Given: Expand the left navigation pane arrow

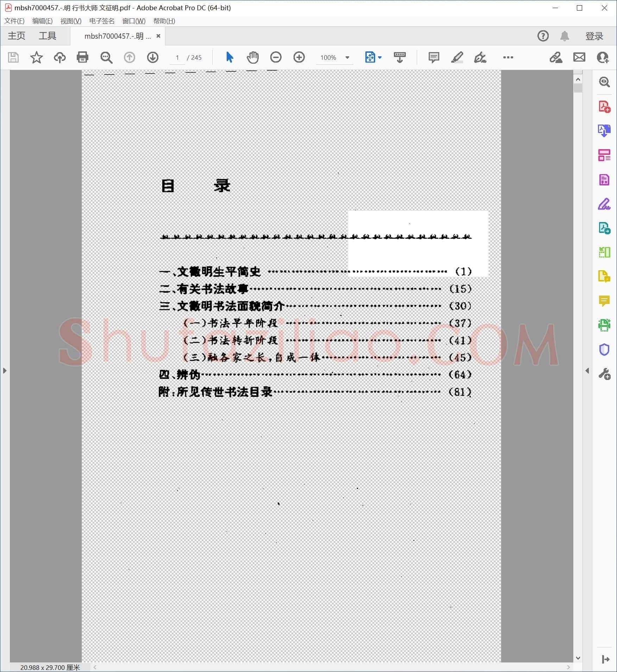Looking at the screenshot, I should pyautogui.click(x=5, y=370).
